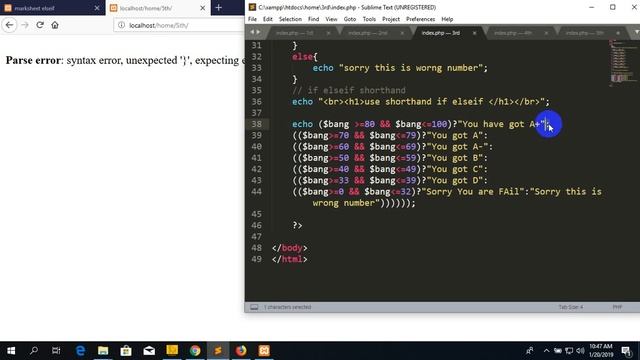This screenshot has width=640, height=360.
Task: Switch to Google Chrome in the taskbar
Action: point(195,351)
